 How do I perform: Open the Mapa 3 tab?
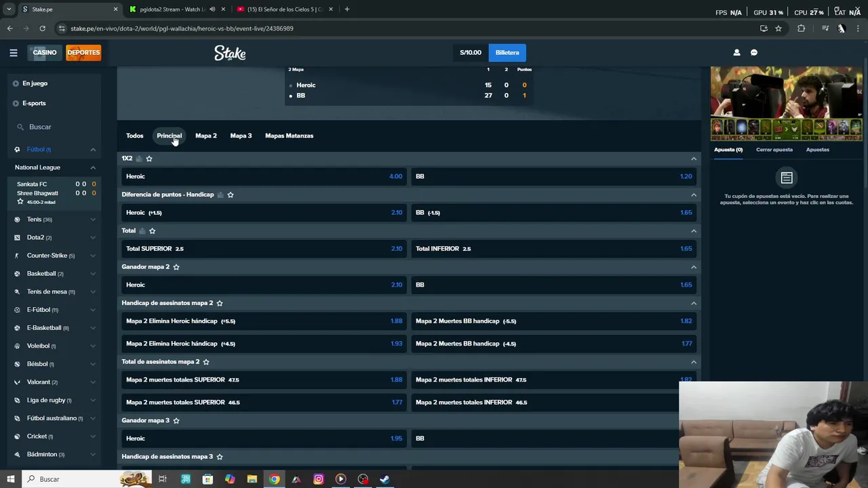[x=241, y=136]
